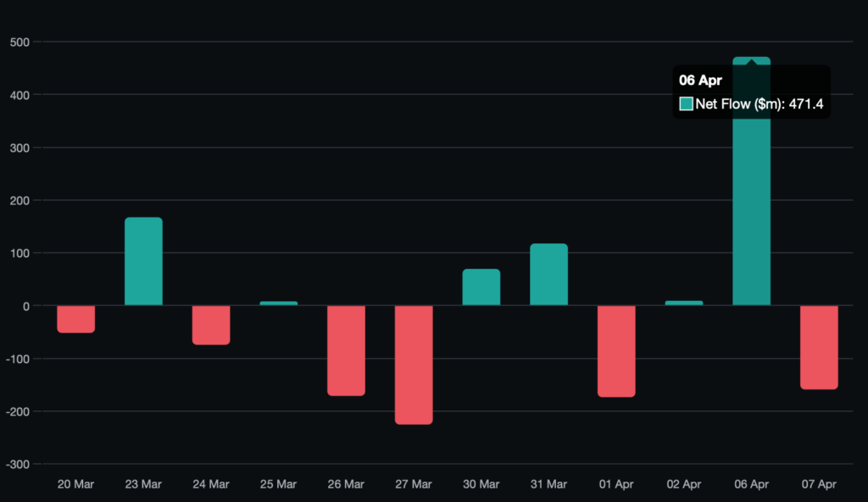The height and width of the screenshot is (502, 868).
Task: Click the tiny green 02 Apr bar
Action: (x=684, y=303)
